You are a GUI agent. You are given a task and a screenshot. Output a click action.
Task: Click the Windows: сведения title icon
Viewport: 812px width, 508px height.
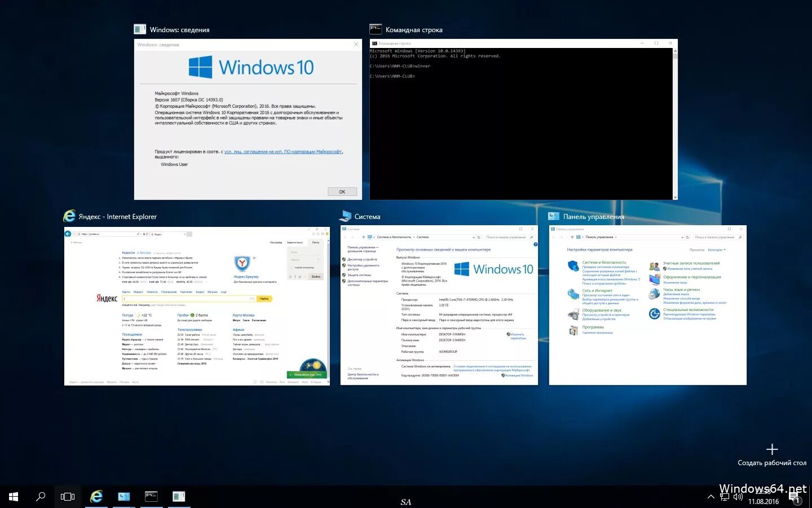click(x=140, y=29)
